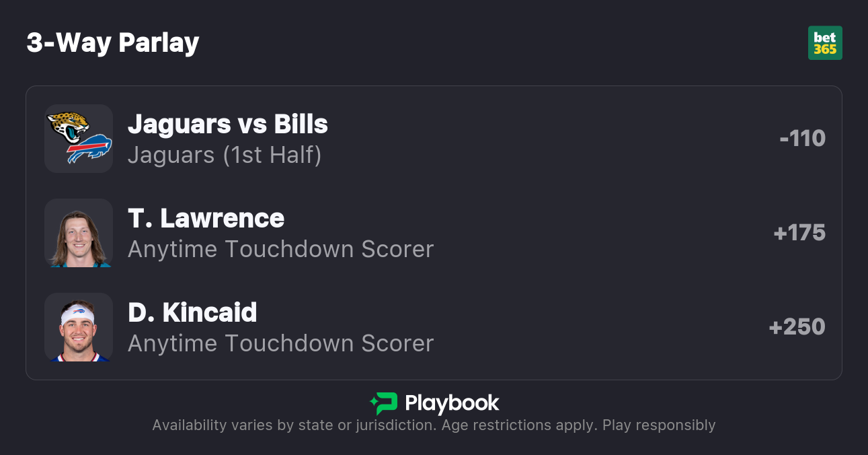Open T. Lawrence's player headshot

79,233
